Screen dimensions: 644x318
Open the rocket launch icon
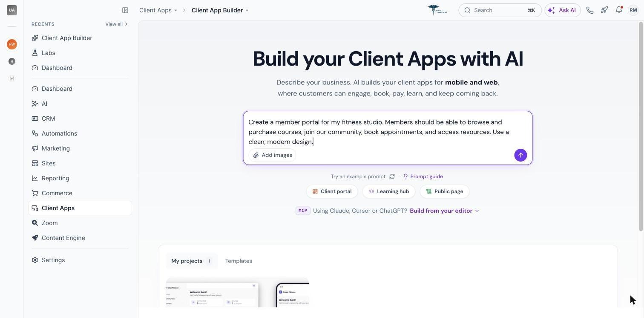604,10
